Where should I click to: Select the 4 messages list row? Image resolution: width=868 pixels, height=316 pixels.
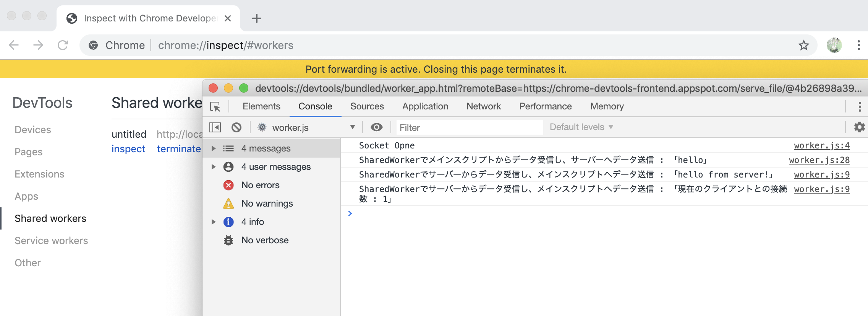point(271,148)
